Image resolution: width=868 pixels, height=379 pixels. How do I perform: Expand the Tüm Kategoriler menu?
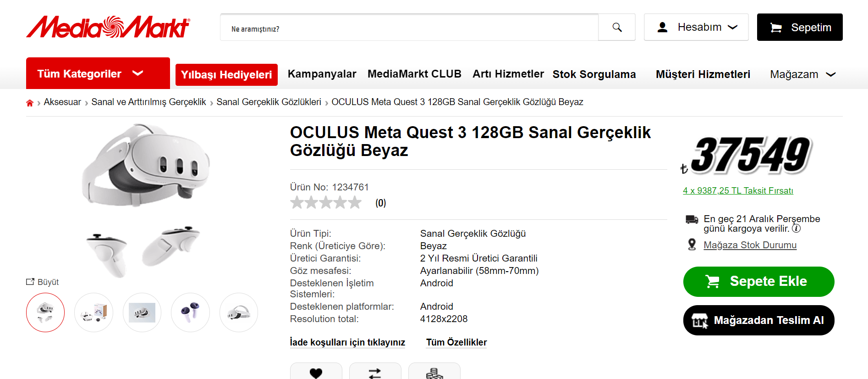[98, 73]
